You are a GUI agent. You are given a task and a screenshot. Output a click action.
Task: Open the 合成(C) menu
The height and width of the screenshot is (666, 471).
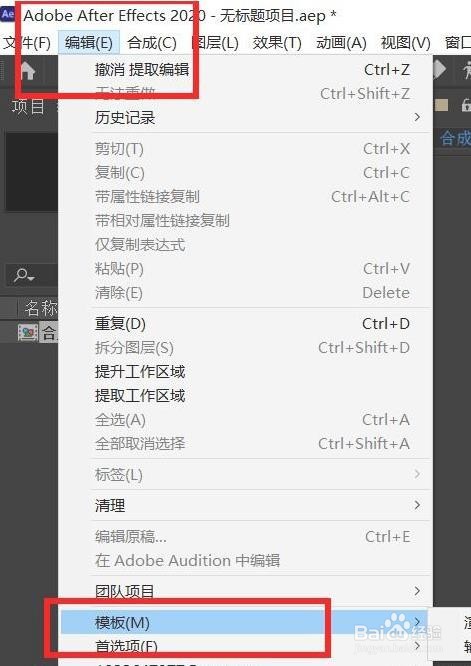[x=152, y=42]
